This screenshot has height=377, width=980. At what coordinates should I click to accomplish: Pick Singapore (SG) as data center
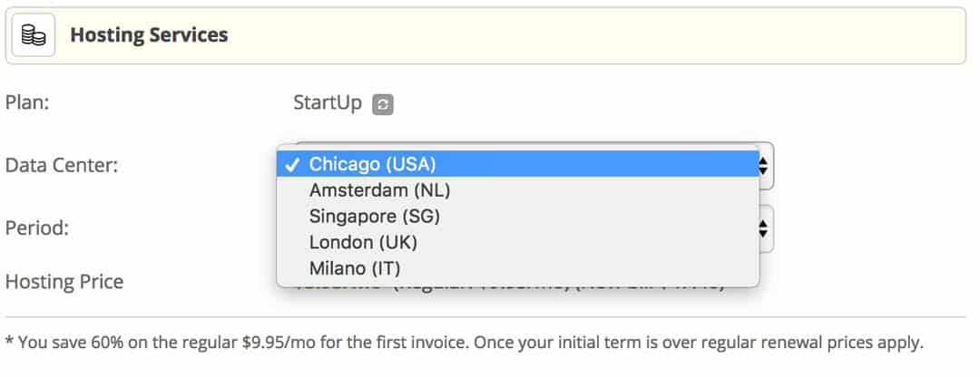click(374, 217)
